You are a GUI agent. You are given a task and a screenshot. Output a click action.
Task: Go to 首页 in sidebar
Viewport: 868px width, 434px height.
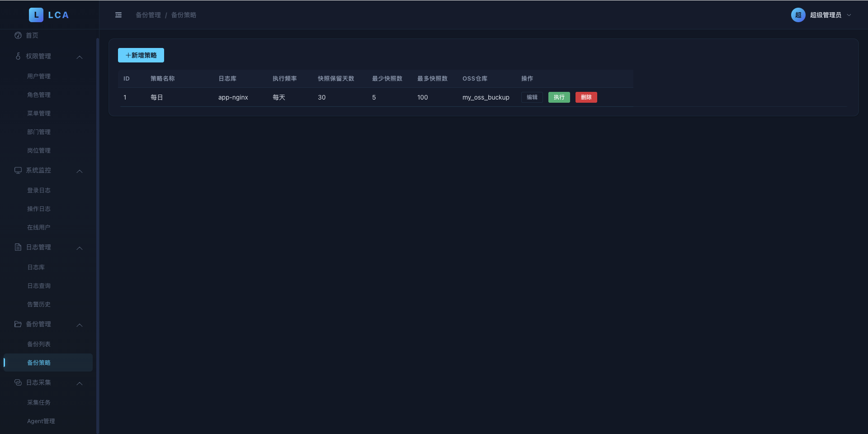coord(32,35)
